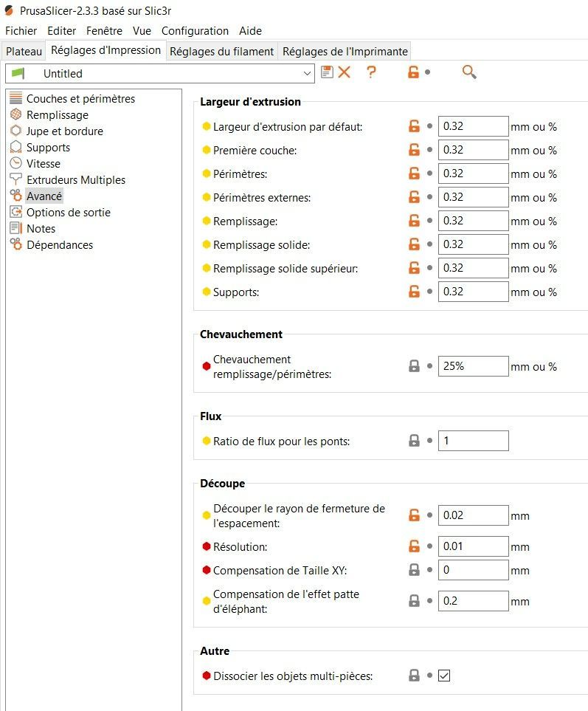Screen dimensions: 588x711
Task: Click the orange unlock icon in preset toolbar
Action: pos(413,72)
